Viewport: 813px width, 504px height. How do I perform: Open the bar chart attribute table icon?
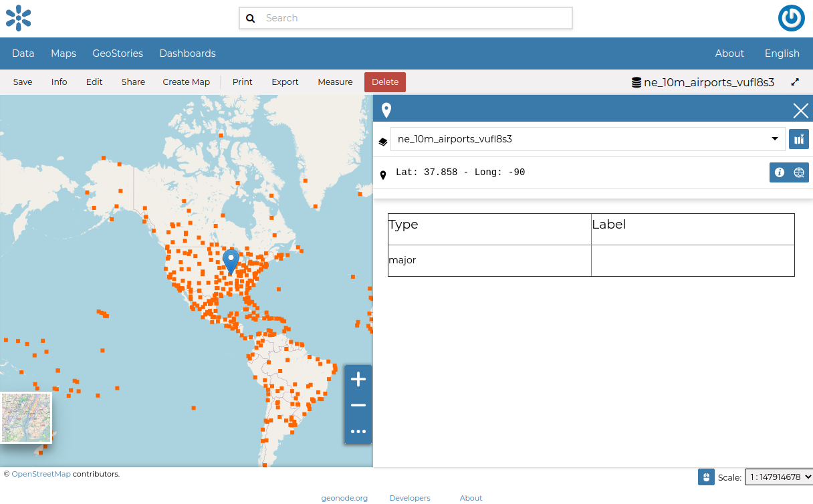point(798,139)
